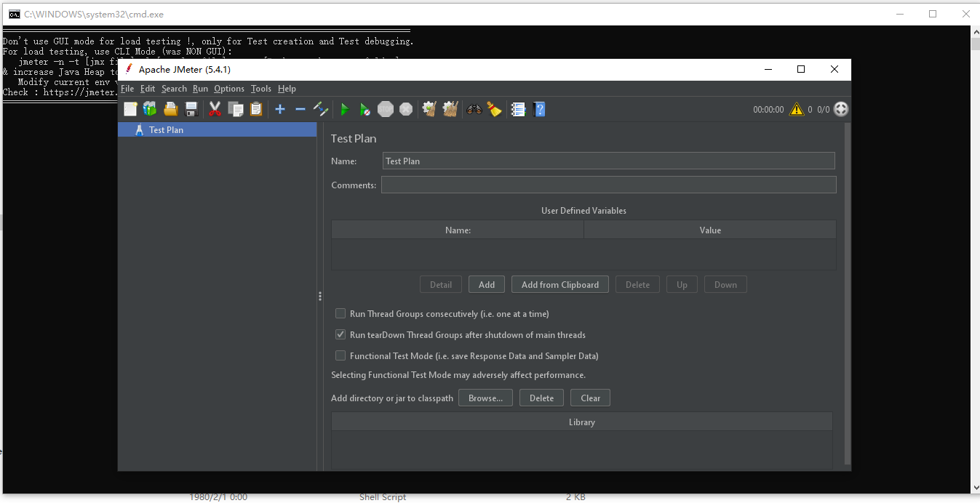Open the Function Helper list icon
Viewport: 980px width, 503px height.
[x=518, y=109]
